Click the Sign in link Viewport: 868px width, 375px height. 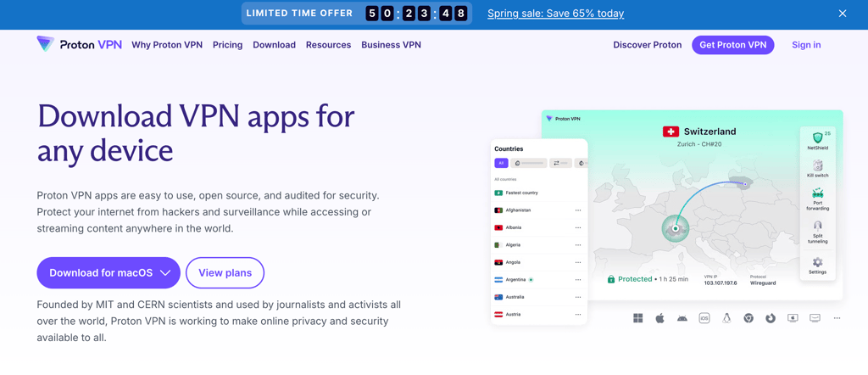click(807, 45)
